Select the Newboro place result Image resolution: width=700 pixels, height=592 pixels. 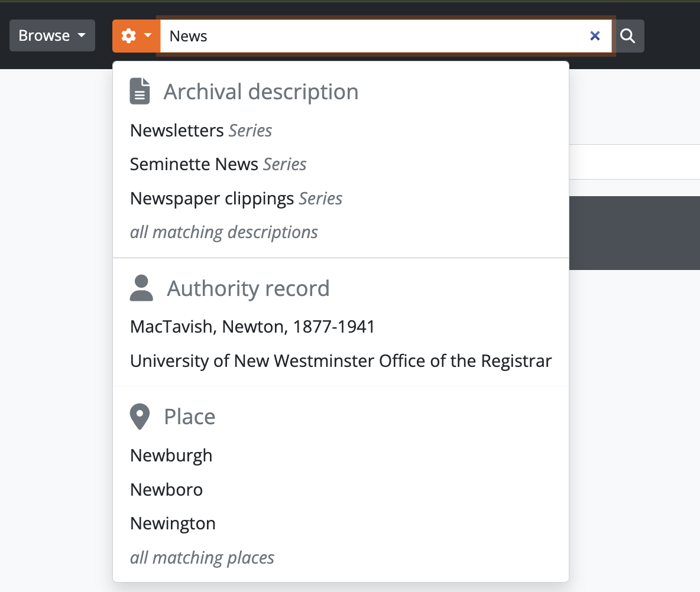click(166, 490)
